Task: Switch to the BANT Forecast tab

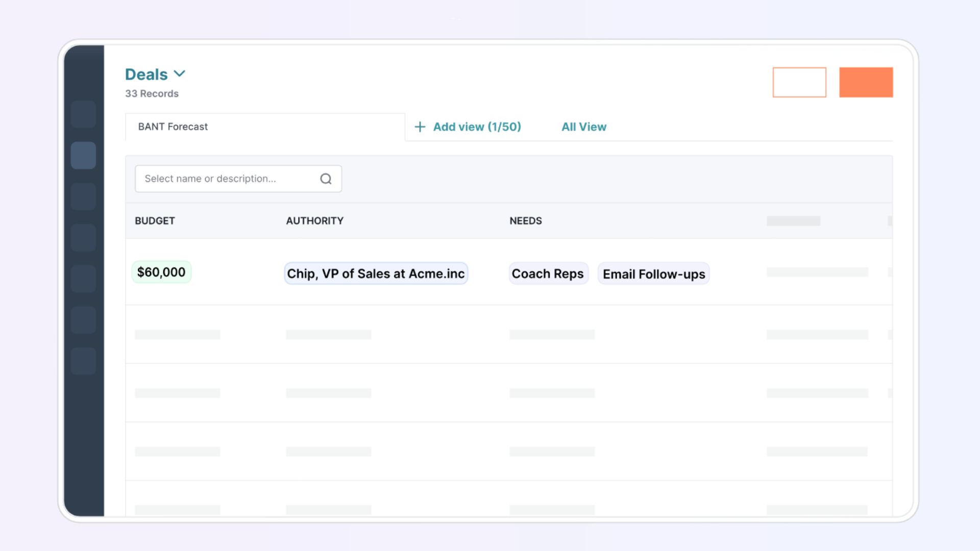Action: pos(173,127)
